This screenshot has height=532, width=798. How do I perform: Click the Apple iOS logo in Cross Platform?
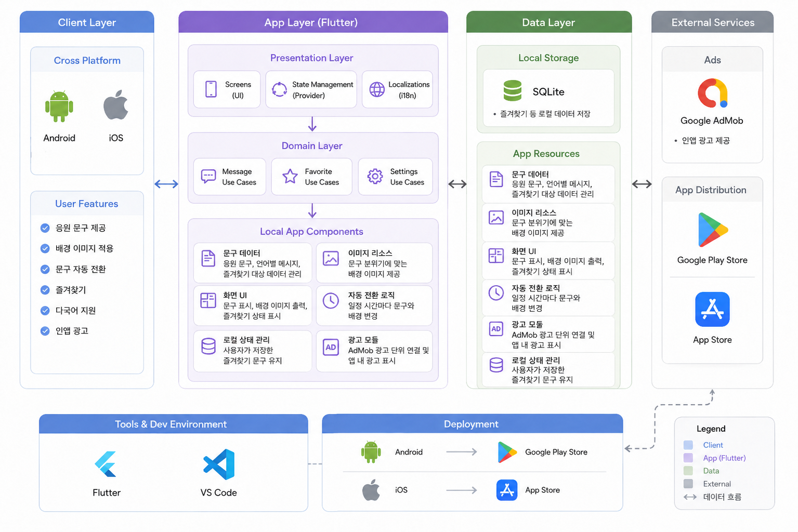115,105
